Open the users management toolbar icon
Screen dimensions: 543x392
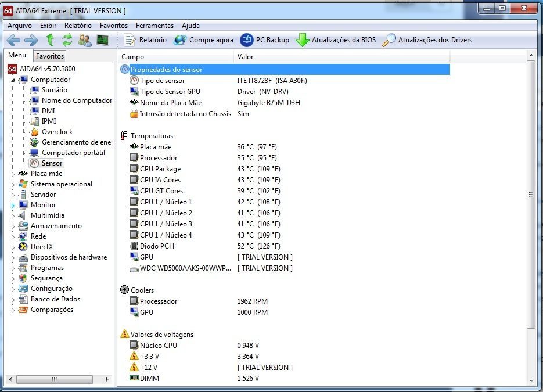pyautogui.click(x=85, y=40)
